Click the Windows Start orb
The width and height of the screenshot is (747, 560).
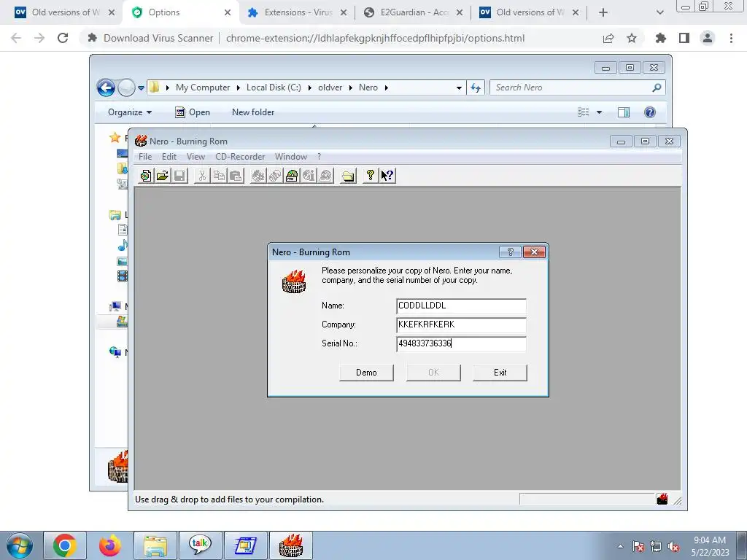20,545
